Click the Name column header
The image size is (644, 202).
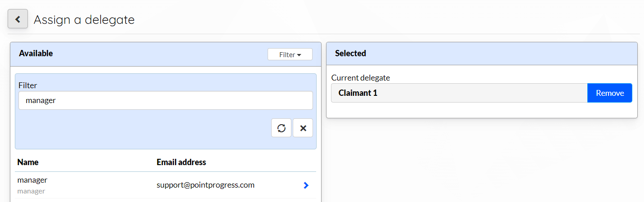[28, 162]
